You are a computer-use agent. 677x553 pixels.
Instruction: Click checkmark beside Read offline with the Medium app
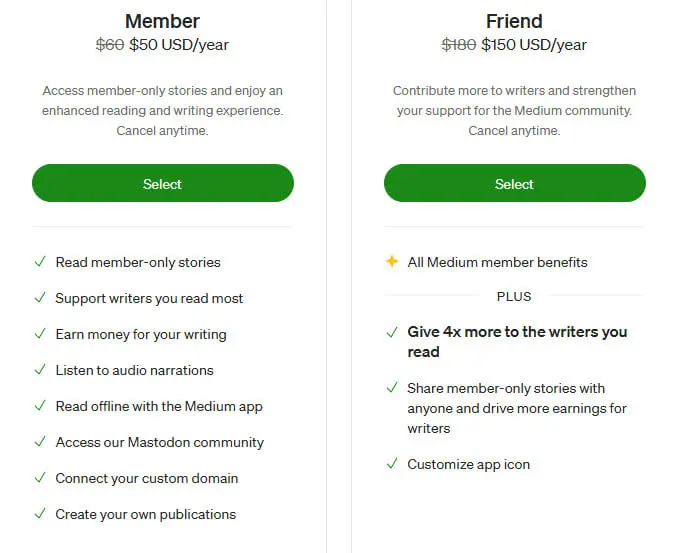[40, 406]
